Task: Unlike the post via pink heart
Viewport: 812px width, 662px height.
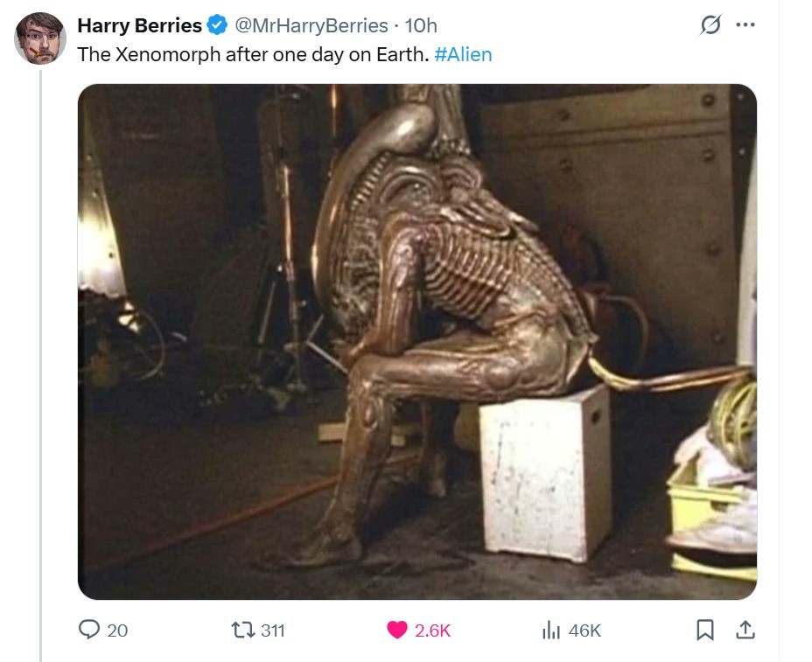Action: click(x=397, y=630)
